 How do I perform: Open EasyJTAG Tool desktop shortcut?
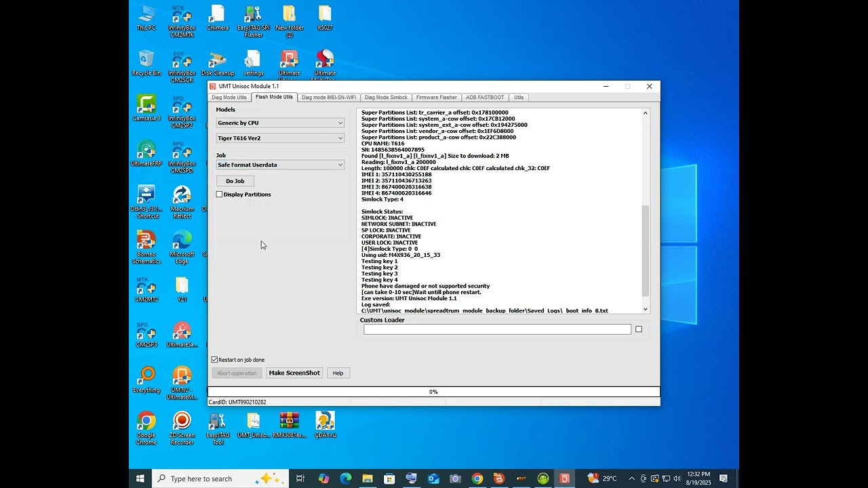coord(218,429)
